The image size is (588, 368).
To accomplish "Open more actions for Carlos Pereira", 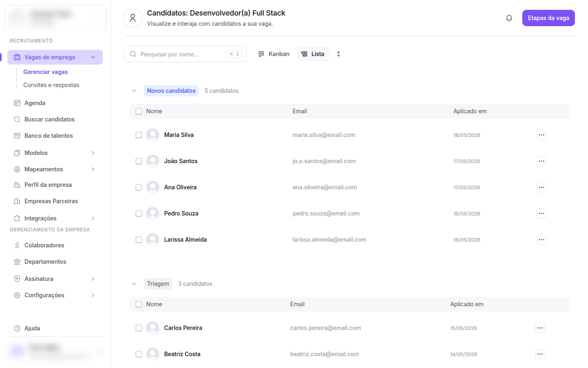I will [x=540, y=328].
